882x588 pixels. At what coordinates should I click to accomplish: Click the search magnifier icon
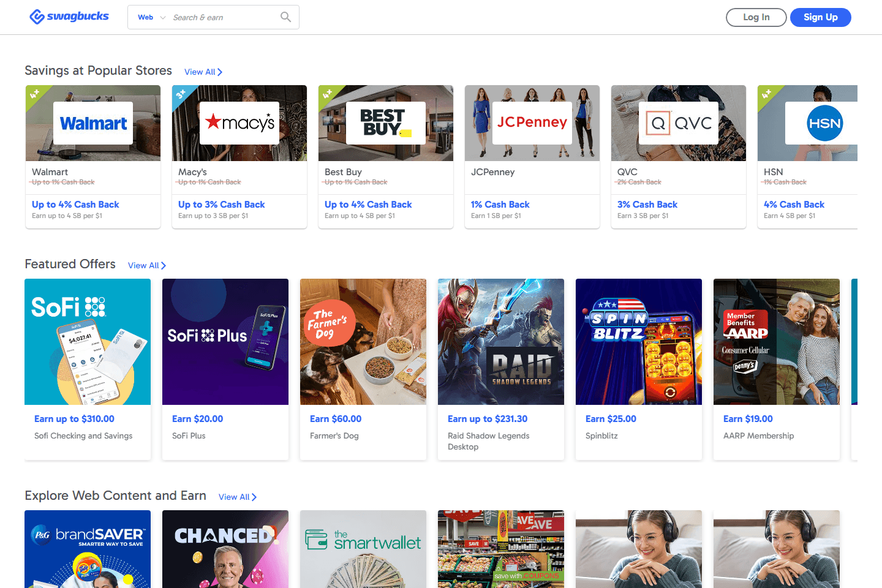coord(285,17)
